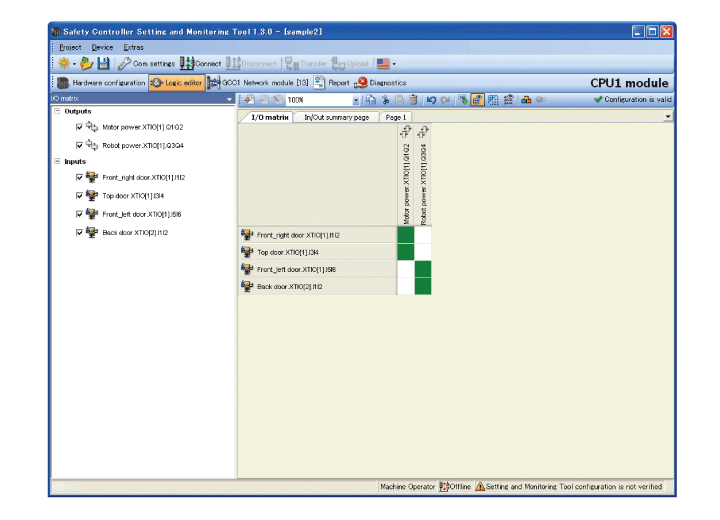
Task: Uncheck the Motor power output checkbox
Action: coord(80,127)
